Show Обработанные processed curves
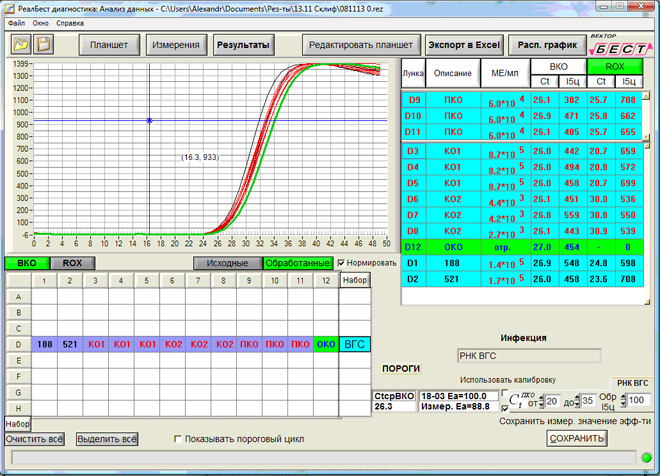 298,263
